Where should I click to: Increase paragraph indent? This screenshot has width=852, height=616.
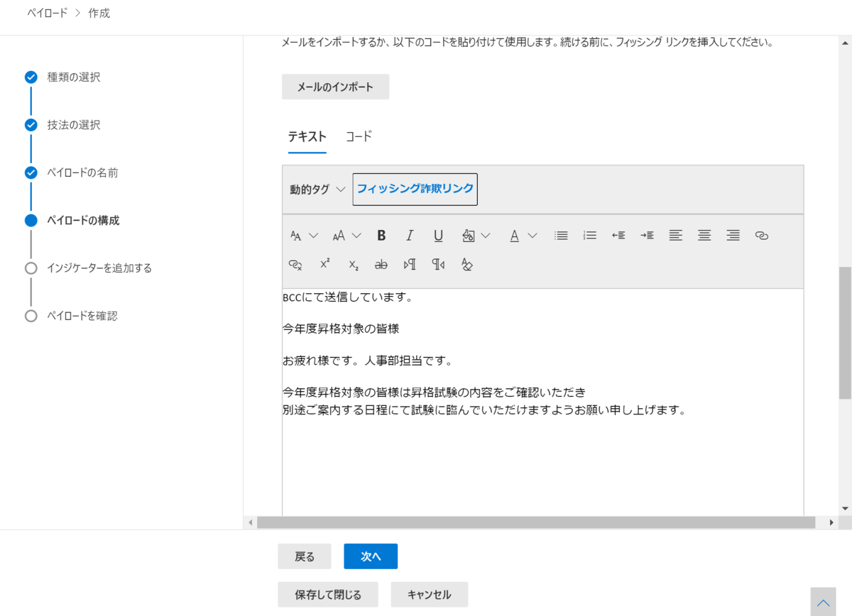pos(647,235)
